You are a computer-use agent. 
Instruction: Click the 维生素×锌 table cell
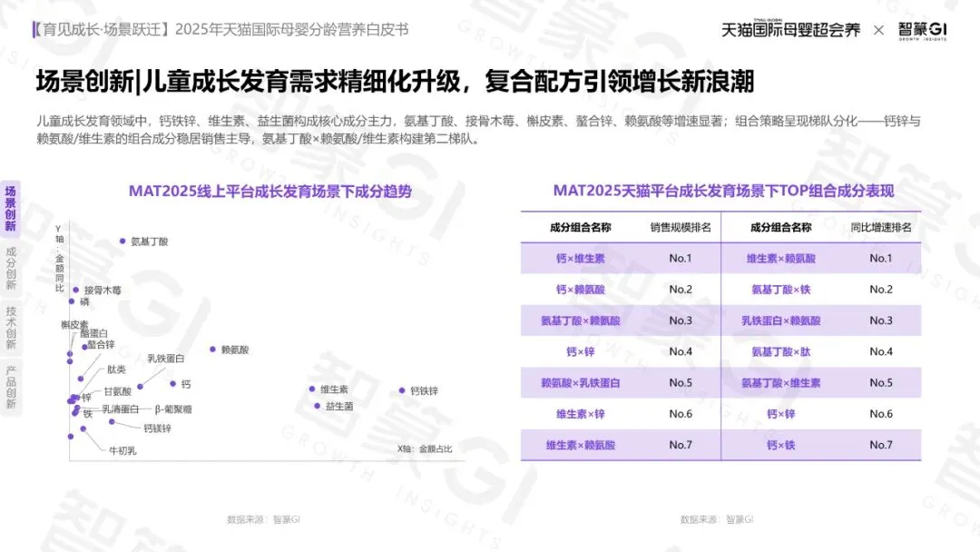pyautogui.click(x=580, y=414)
